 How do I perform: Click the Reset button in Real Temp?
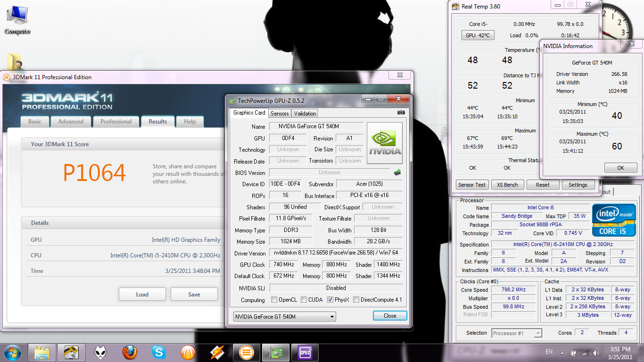coord(543,185)
